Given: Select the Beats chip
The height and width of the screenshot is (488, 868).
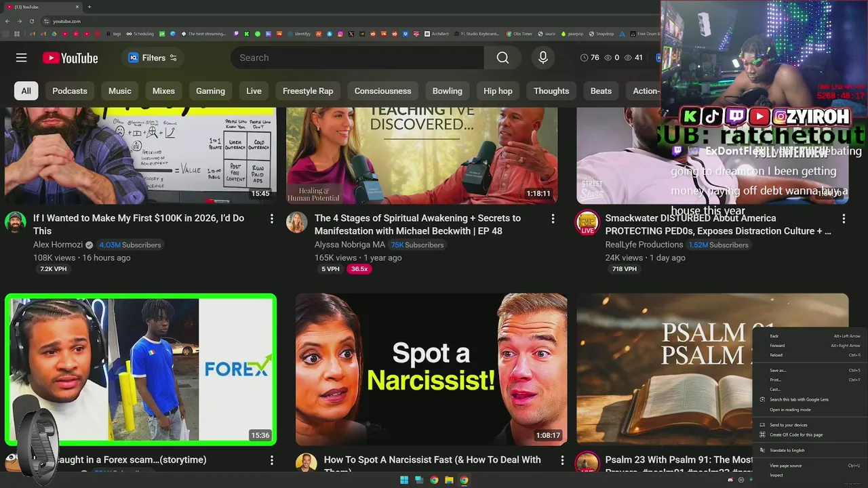Looking at the screenshot, I should [x=601, y=91].
